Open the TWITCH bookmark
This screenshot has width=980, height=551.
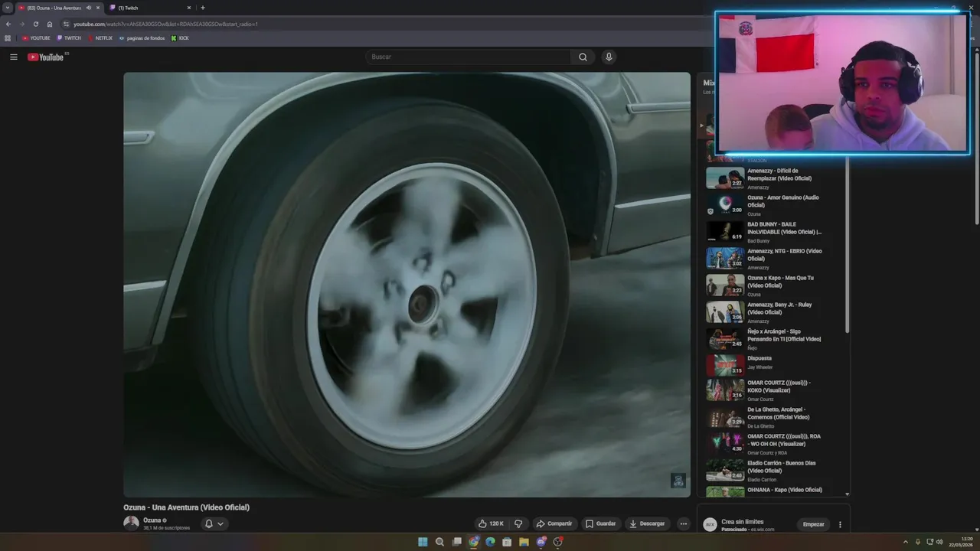(69, 38)
